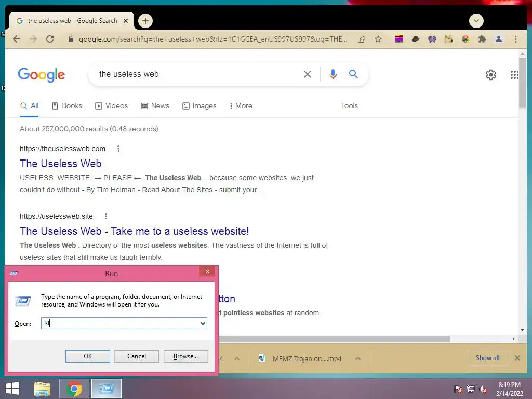Image resolution: width=532 pixels, height=399 pixels.
Task: Share this page from the address bar
Action: tap(362, 39)
